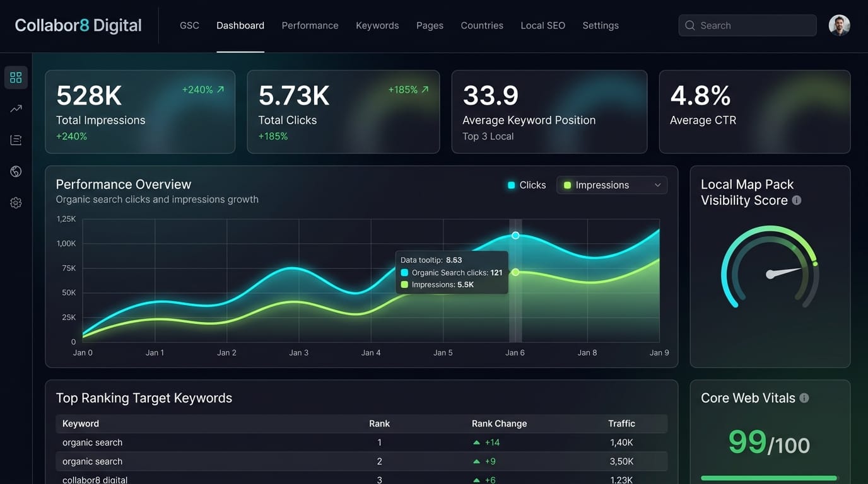Click info icon beside Visibility Score

pos(797,200)
